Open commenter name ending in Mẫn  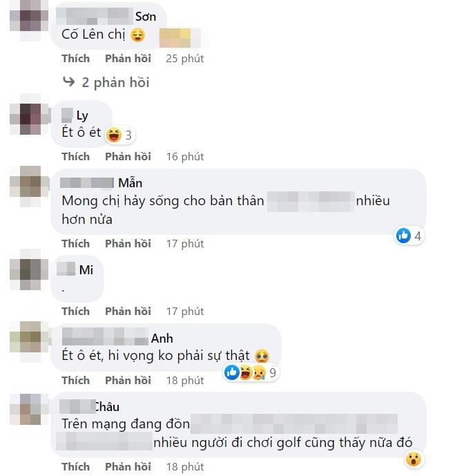[101, 183]
